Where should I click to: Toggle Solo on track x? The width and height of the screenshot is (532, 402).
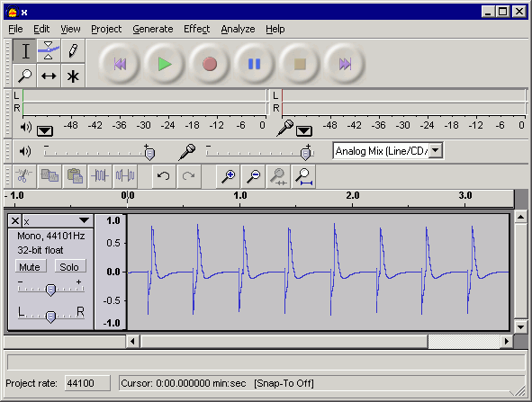click(x=69, y=267)
